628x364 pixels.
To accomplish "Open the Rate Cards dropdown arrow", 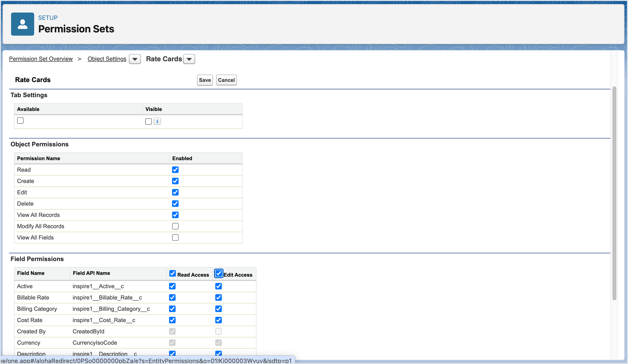I will click(x=189, y=59).
